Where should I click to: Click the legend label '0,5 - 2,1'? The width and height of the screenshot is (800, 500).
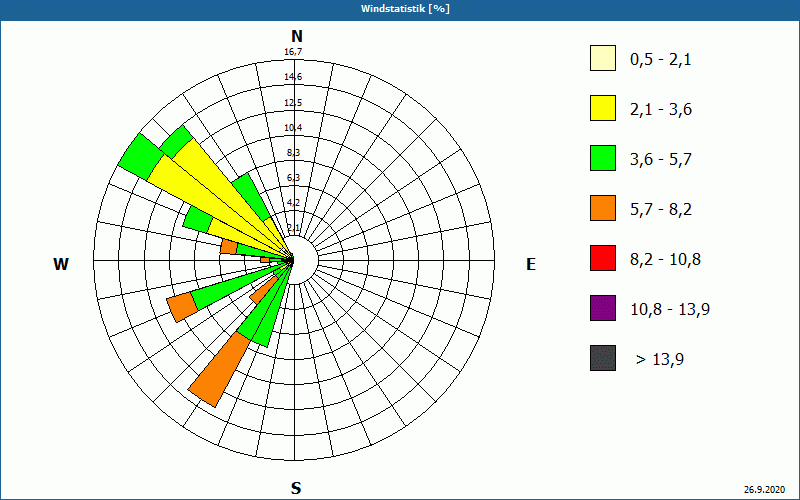[661, 60]
